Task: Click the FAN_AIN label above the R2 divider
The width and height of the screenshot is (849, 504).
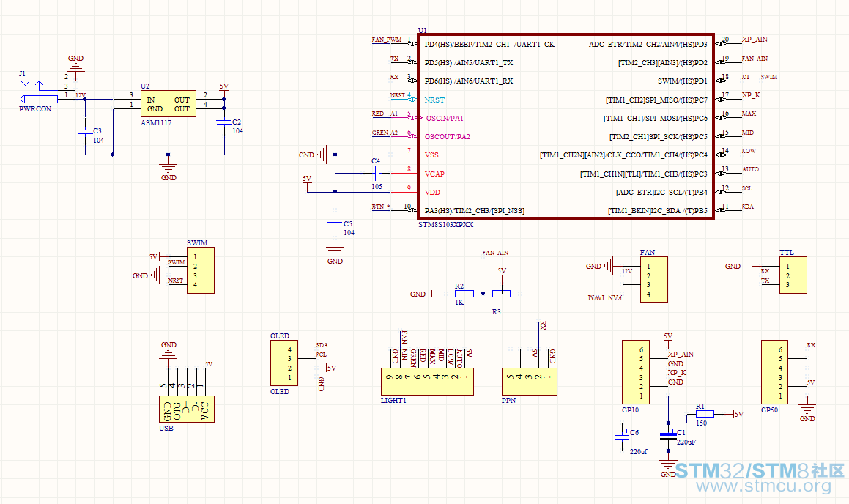Action: coord(495,253)
